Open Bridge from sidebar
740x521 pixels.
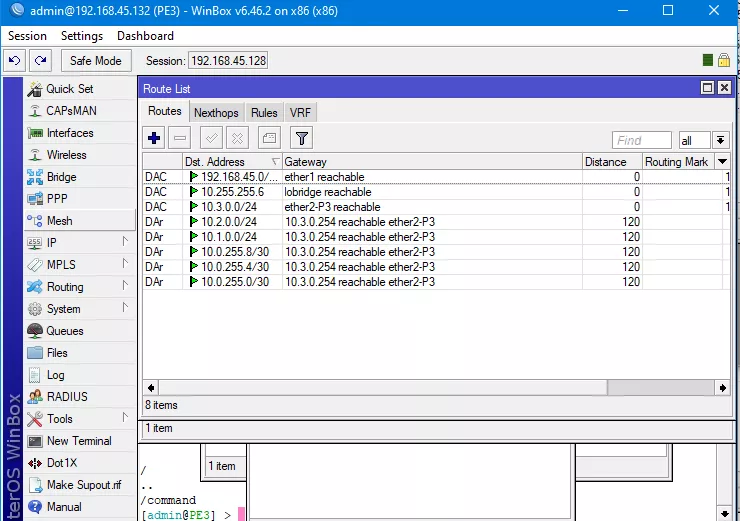coord(79,177)
